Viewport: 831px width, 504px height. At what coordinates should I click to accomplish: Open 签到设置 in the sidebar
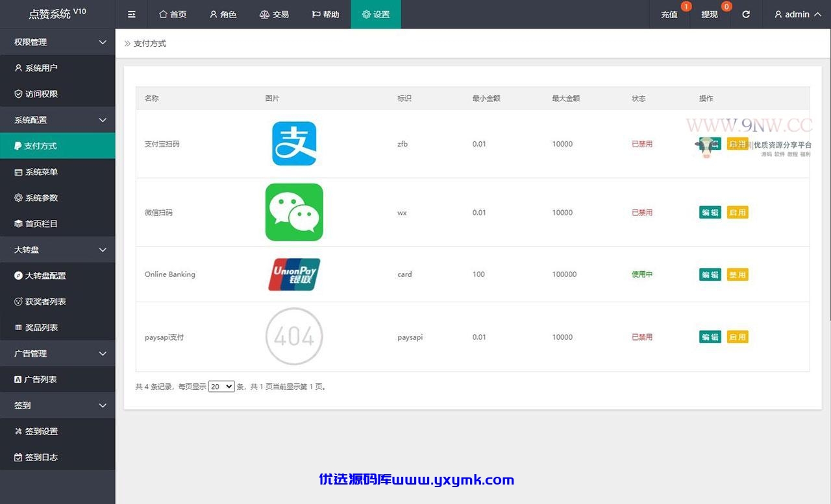pos(58,431)
